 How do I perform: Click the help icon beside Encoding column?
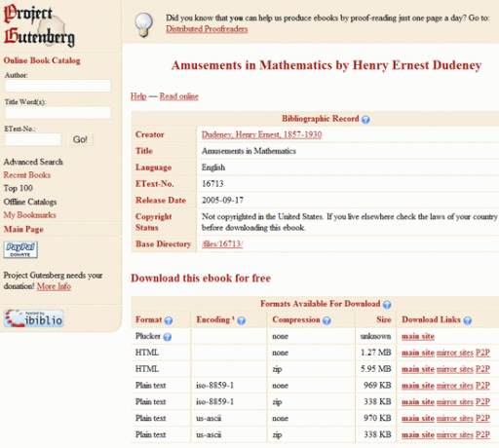(241, 320)
